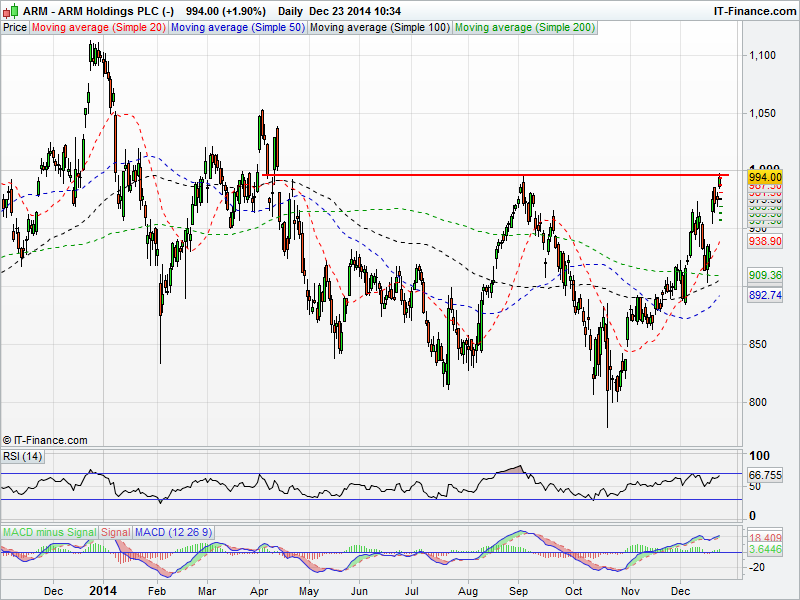Screen dimensions: 800x600
Task: Click the MACD (12 26 9) legend
Action: click(x=173, y=531)
